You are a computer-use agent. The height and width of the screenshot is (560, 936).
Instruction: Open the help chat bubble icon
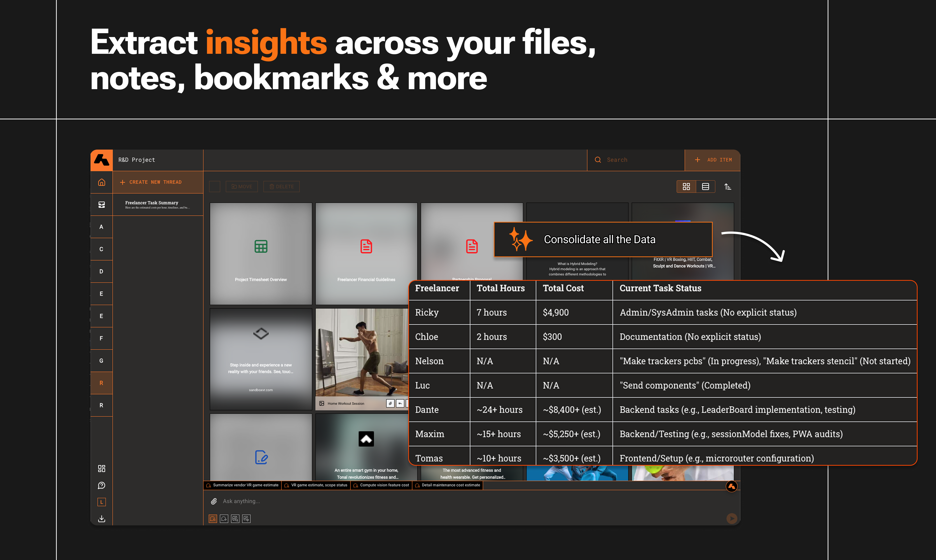(x=102, y=485)
